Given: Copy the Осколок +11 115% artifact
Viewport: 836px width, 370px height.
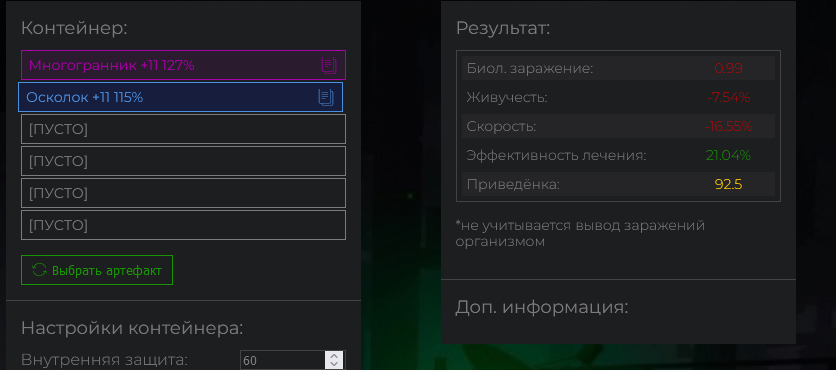Looking at the screenshot, I should click(326, 97).
